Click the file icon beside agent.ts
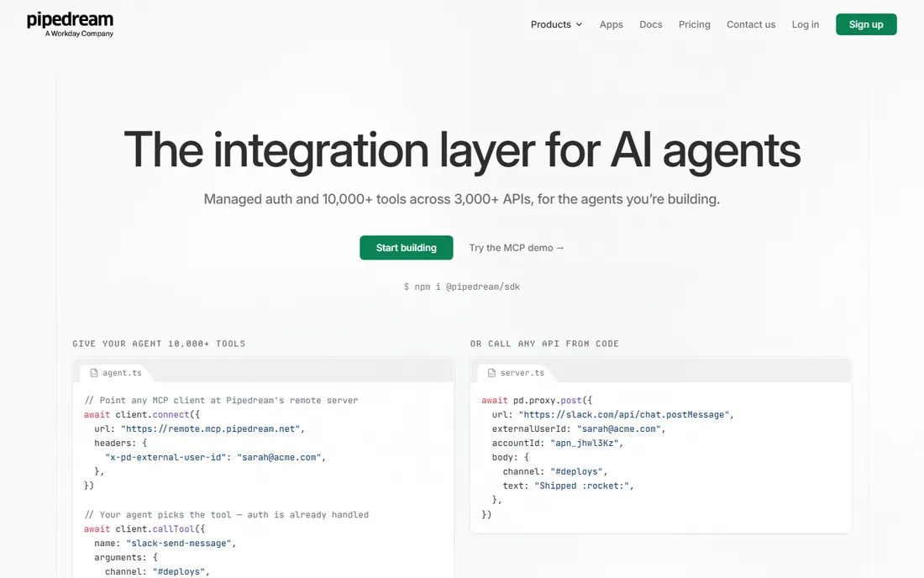Image resolution: width=924 pixels, height=578 pixels. pyautogui.click(x=94, y=373)
